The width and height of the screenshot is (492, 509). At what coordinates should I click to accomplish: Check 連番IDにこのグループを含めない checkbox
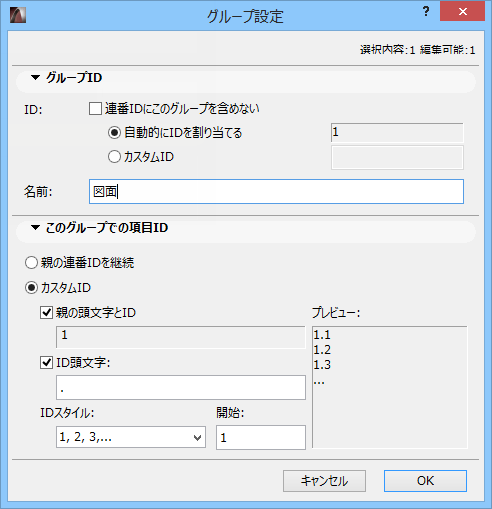pos(95,109)
